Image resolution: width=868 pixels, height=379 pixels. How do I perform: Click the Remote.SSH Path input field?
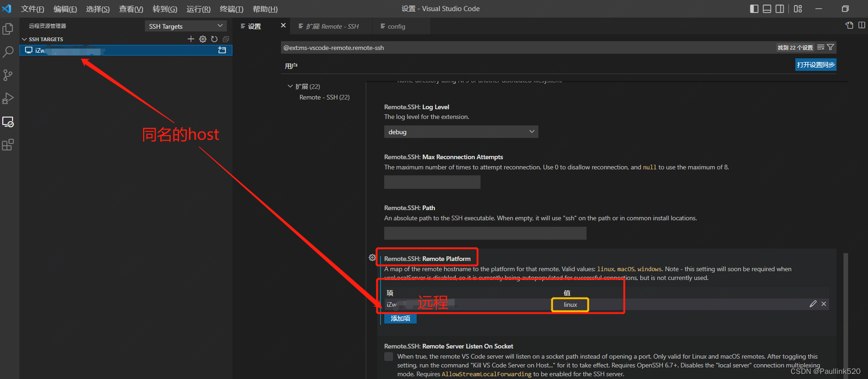coord(485,233)
